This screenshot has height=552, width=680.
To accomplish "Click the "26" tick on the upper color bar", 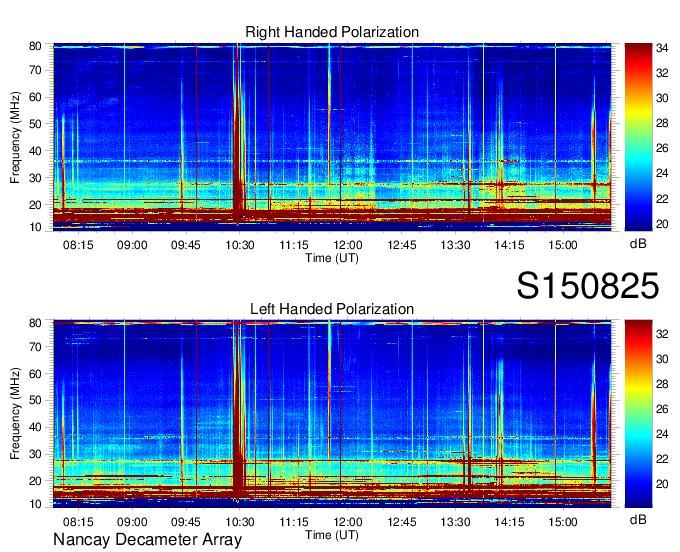I will coord(662,148).
